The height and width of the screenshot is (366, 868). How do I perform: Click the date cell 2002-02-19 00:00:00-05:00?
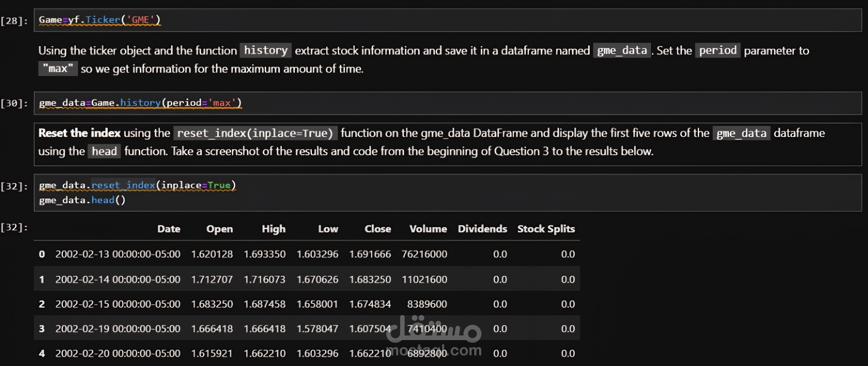pyautogui.click(x=118, y=329)
